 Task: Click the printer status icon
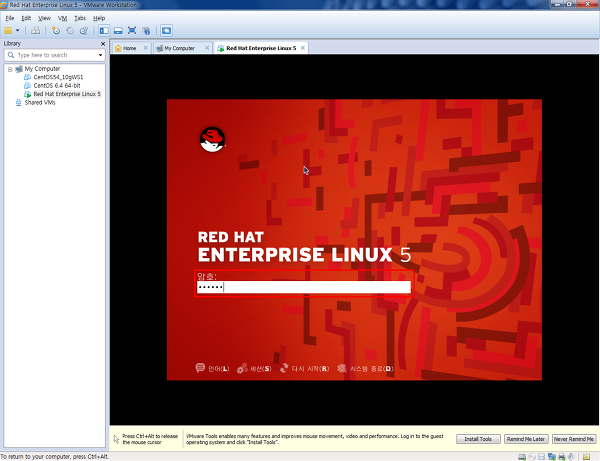(562, 457)
